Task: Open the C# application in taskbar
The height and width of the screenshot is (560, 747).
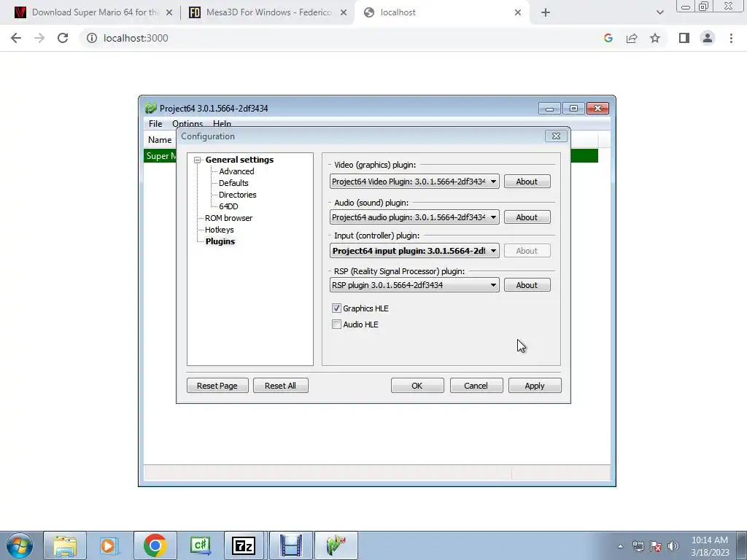Action: 200,545
